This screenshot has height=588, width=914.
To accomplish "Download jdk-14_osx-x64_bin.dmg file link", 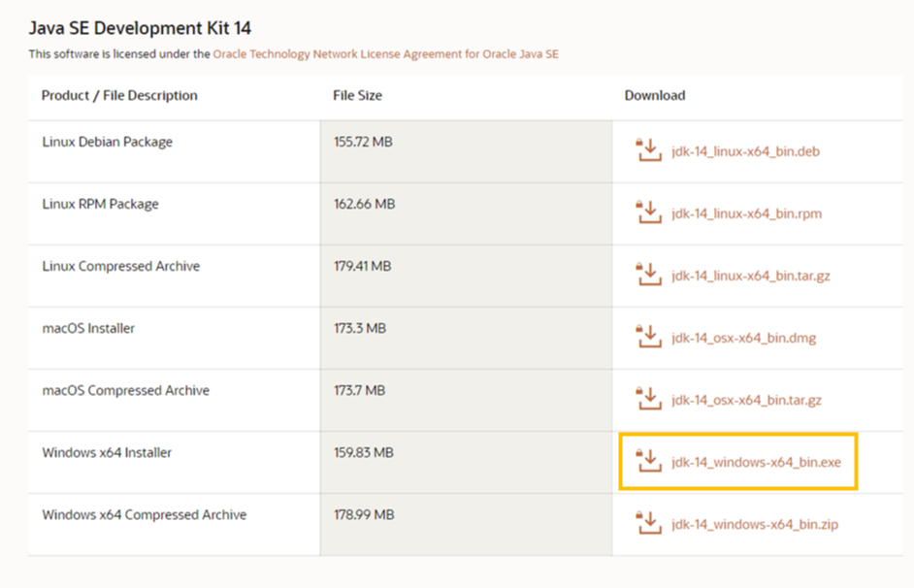I will point(744,338).
